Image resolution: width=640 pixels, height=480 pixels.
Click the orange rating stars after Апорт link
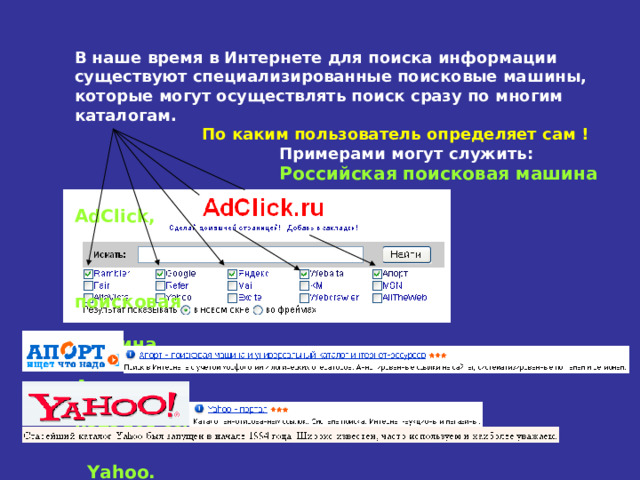[x=438, y=356]
